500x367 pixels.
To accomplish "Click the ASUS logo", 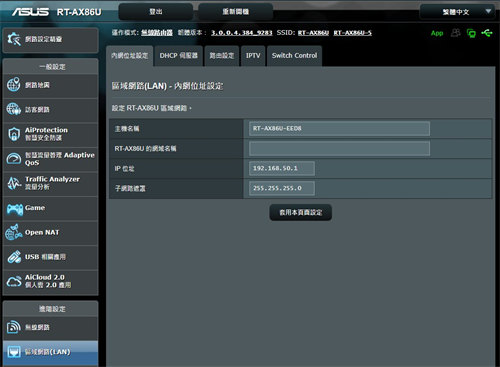I will click(31, 12).
